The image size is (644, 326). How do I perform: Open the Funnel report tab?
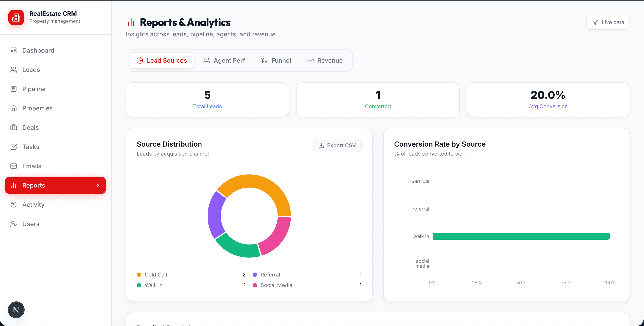(x=276, y=60)
